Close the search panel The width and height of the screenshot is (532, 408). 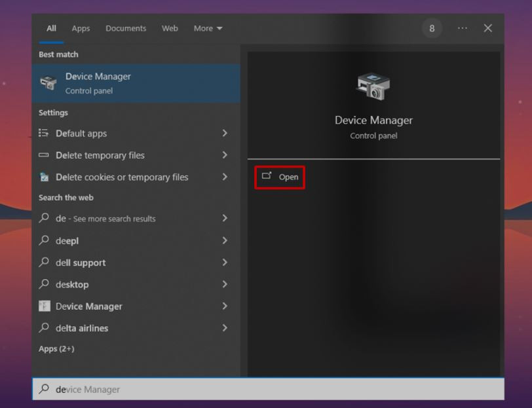point(488,28)
